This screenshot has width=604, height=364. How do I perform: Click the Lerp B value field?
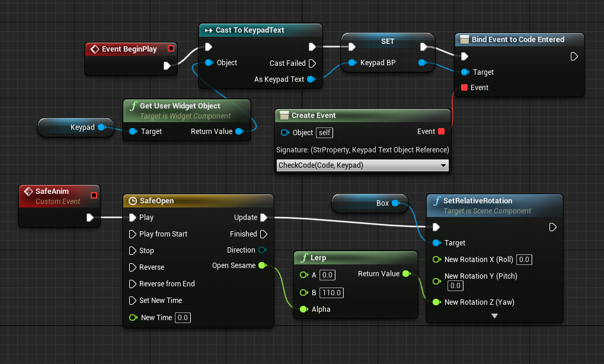[x=331, y=293]
